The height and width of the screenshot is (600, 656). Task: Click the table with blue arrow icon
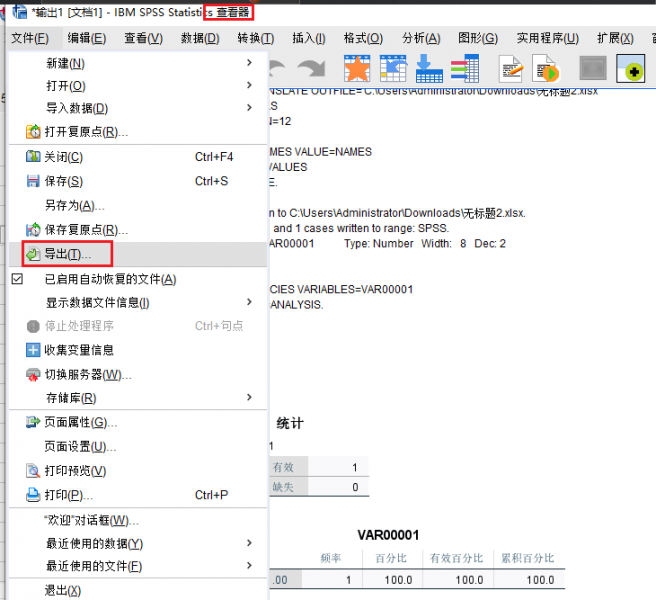pyautogui.click(x=392, y=69)
